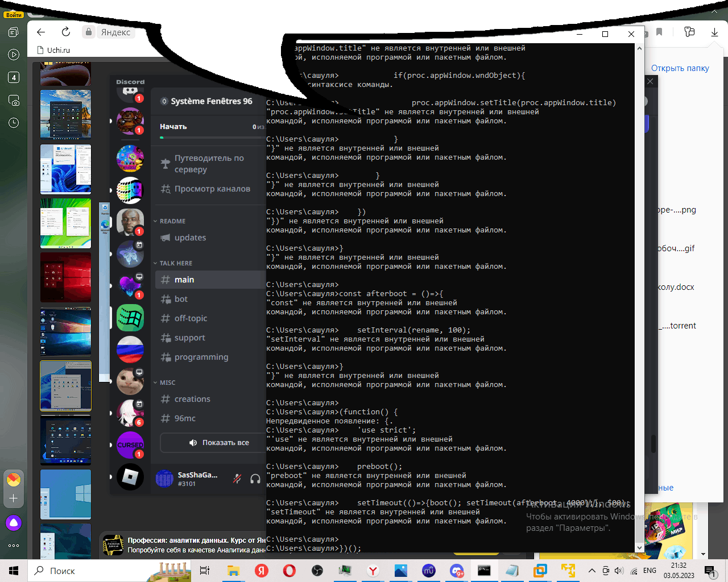The width and height of the screenshot is (728, 582).
Task: Collapse the TALK HERE category
Action: tap(175, 263)
